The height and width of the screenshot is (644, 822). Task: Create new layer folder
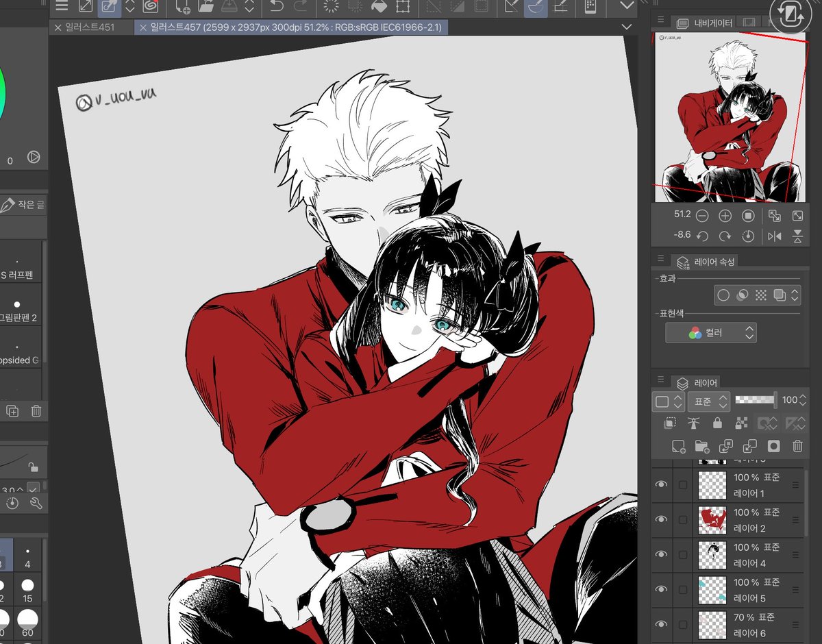pyautogui.click(x=702, y=446)
